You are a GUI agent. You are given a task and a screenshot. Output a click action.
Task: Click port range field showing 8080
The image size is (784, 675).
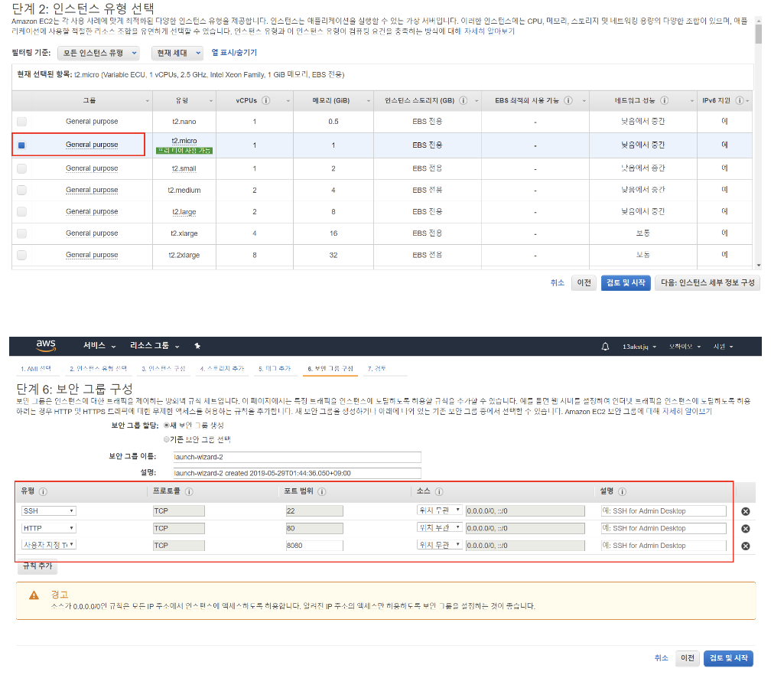314,546
